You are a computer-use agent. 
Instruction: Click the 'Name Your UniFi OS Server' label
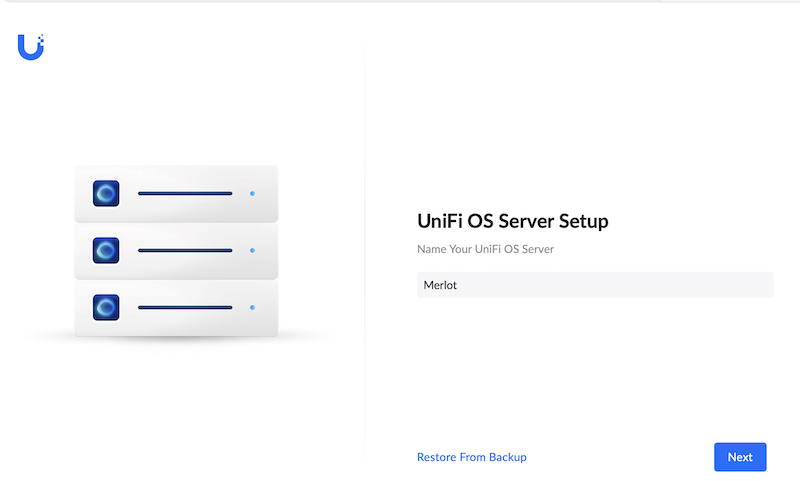(485, 249)
